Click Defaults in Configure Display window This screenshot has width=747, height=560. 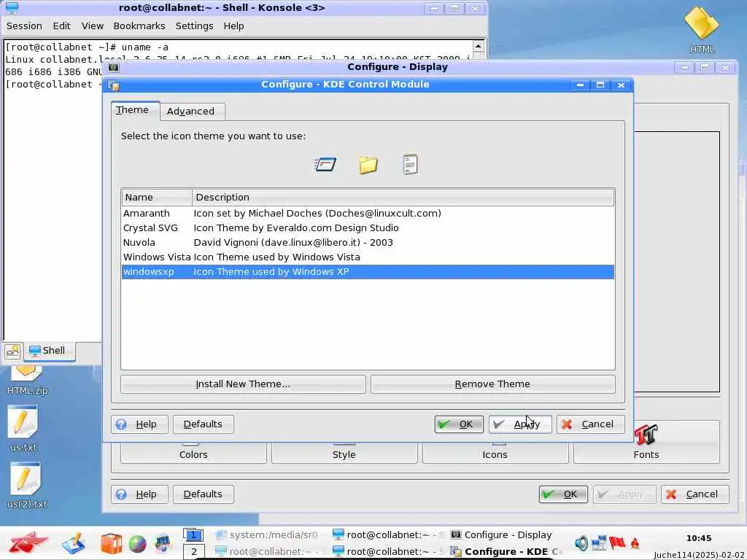(203, 494)
